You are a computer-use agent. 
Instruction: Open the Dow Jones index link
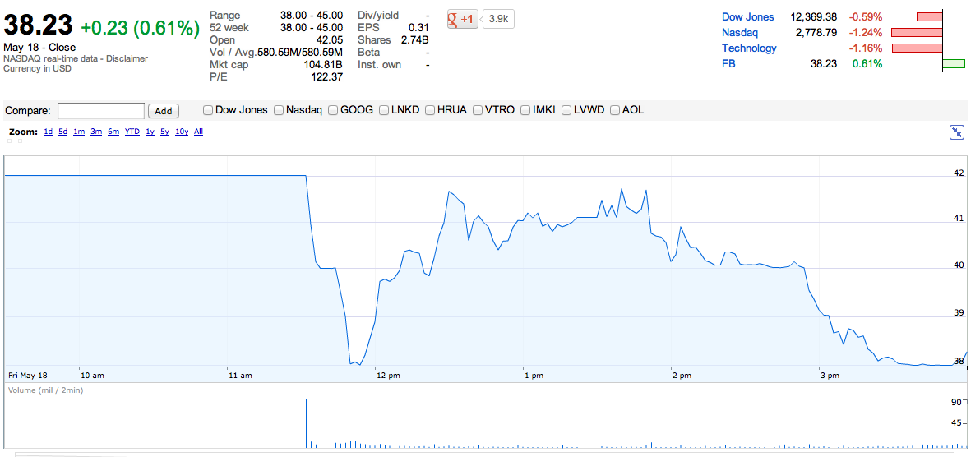(747, 17)
